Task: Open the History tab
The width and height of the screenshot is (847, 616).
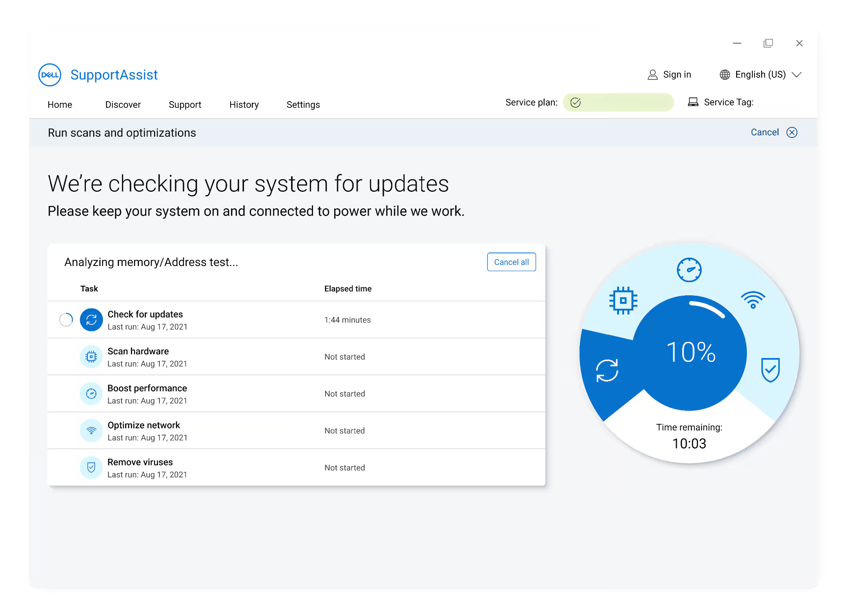Action: coord(244,105)
